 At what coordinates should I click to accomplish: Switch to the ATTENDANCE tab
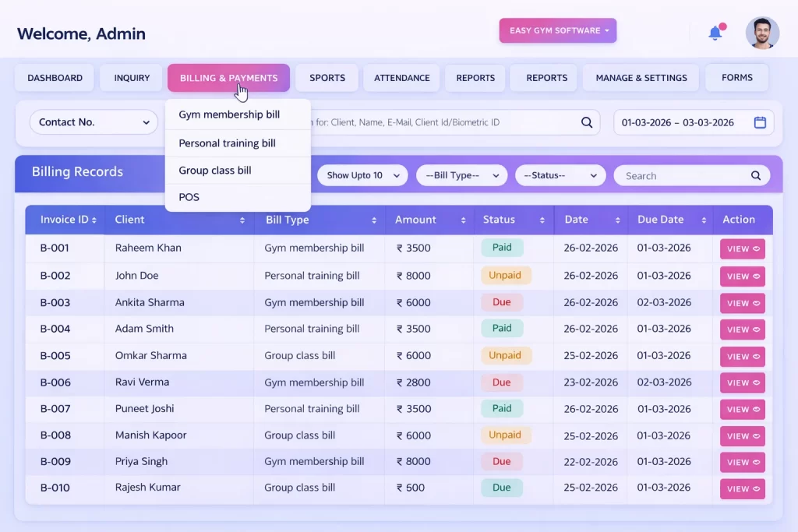[x=401, y=78]
